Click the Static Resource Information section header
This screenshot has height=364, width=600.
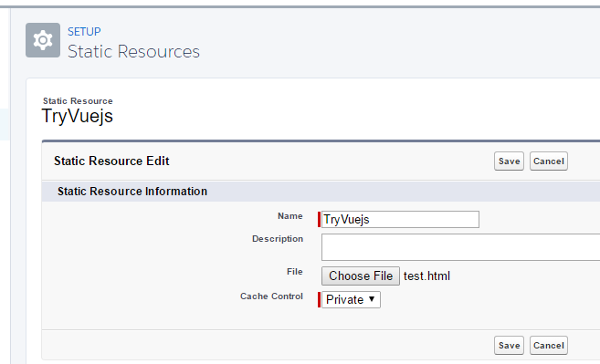pyautogui.click(x=132, y=192)
